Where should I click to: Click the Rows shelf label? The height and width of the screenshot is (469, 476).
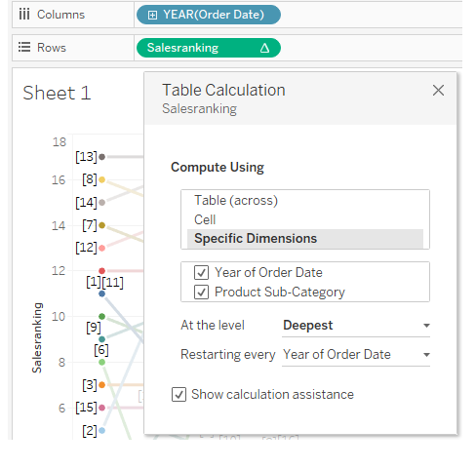coord(52,48)
